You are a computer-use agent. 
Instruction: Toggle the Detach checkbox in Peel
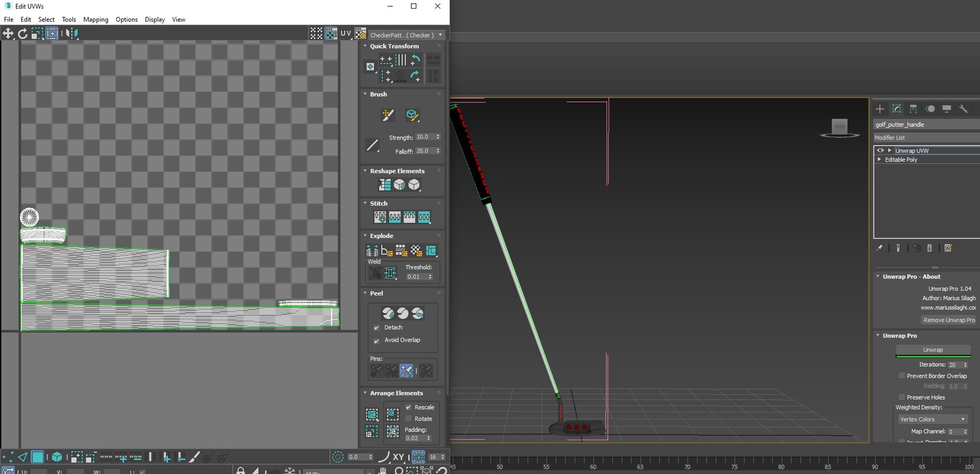tap(377, 328)
